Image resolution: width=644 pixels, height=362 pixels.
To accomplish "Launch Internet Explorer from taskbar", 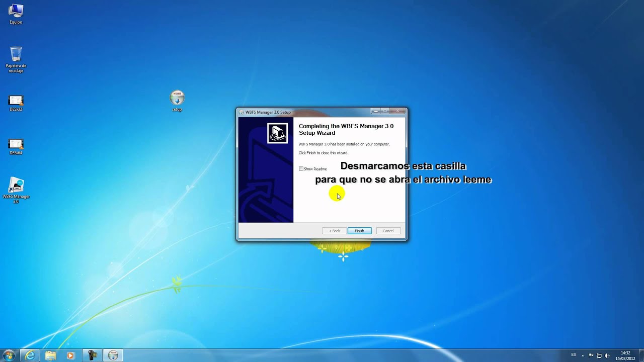I will point(30,355).
